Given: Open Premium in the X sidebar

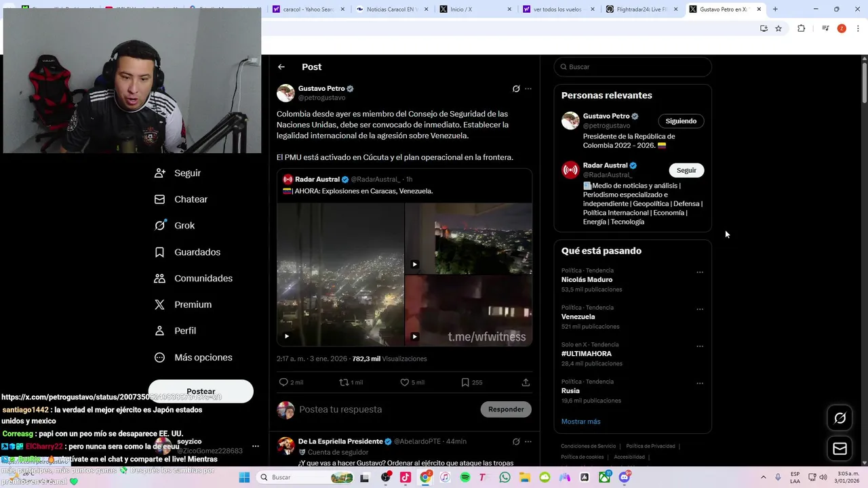Looking at the screenshot, I should tap(183, 305).
